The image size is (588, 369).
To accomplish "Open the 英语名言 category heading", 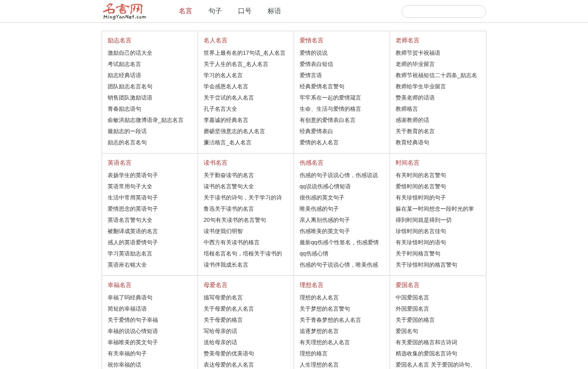I will tap(119, 163).
